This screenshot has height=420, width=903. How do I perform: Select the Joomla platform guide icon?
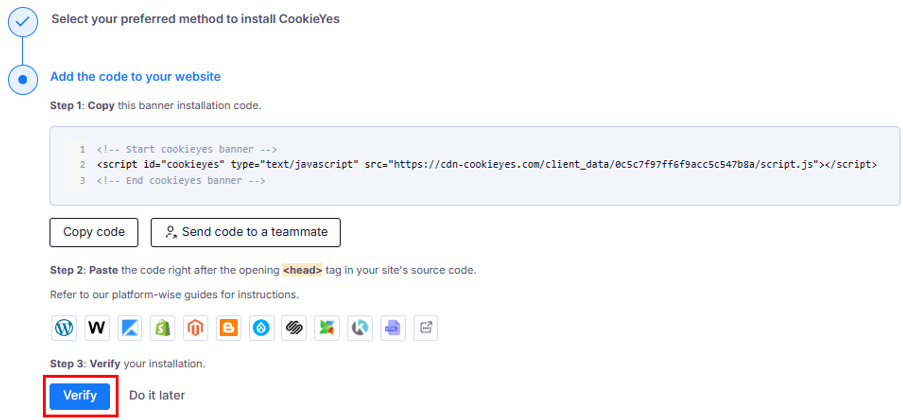coord(327,327)
